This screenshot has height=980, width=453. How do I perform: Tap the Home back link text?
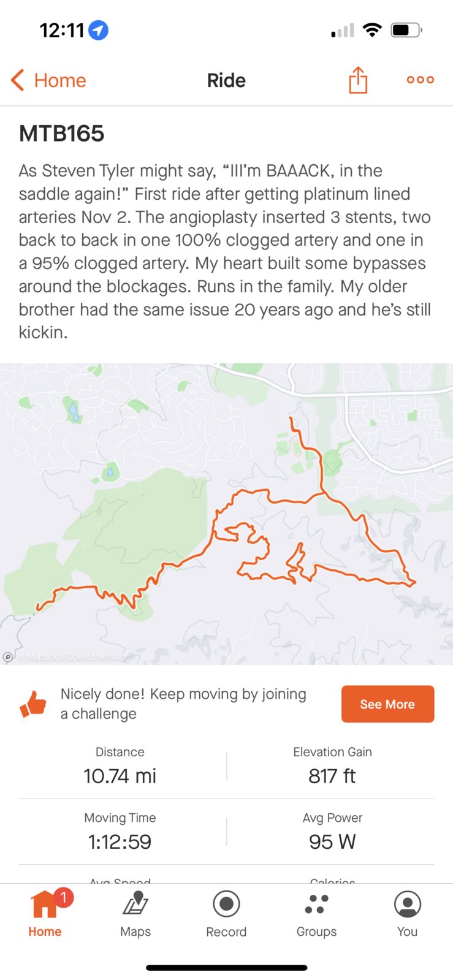[x=60, y=80]
